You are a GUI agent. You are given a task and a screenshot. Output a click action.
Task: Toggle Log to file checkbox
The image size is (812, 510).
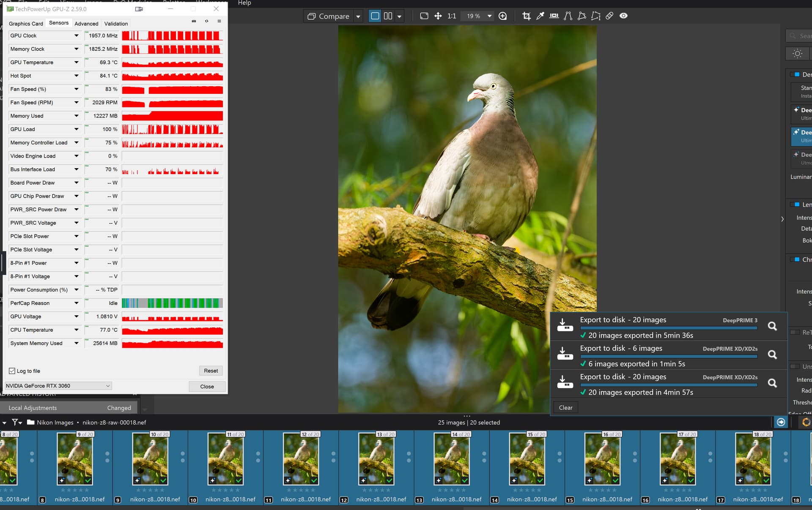coord(12,371)
